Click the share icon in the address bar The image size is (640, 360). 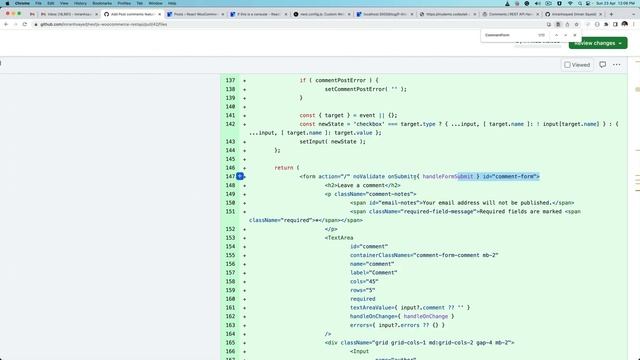567,24
